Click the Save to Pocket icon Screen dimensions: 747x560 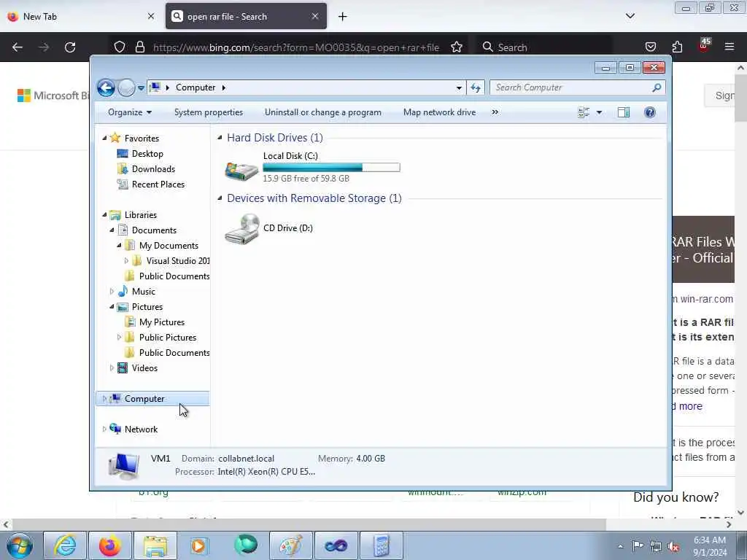point(650,47)
